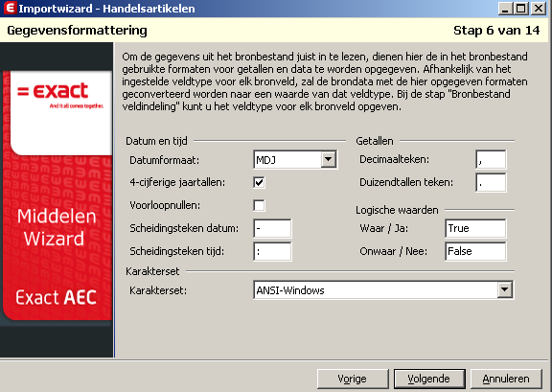Toggle the 4-cijferige jaartallen checkbox
The image size is (552, 392).
click(259, 182)
